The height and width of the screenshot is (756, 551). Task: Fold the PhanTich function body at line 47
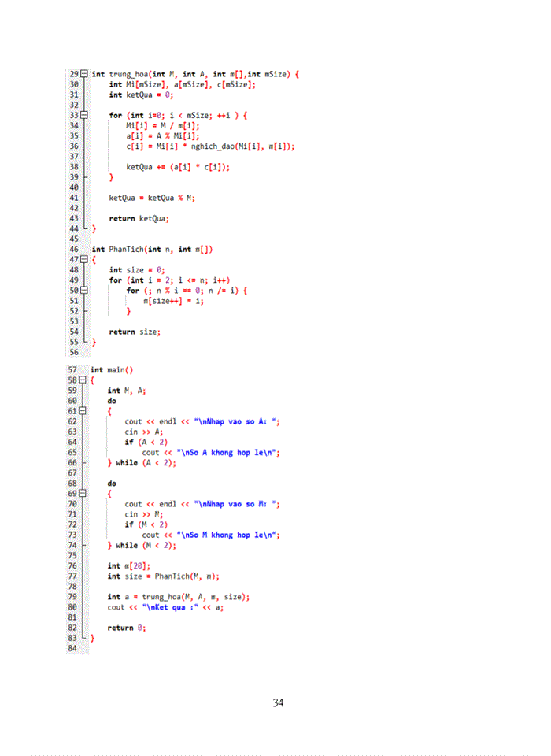tap(84, 259)
